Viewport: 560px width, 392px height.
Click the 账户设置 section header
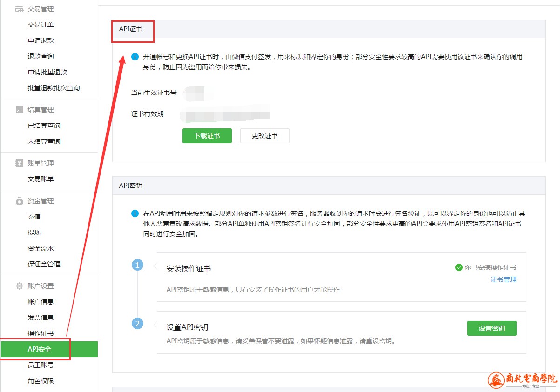click(x=40, y=286)
